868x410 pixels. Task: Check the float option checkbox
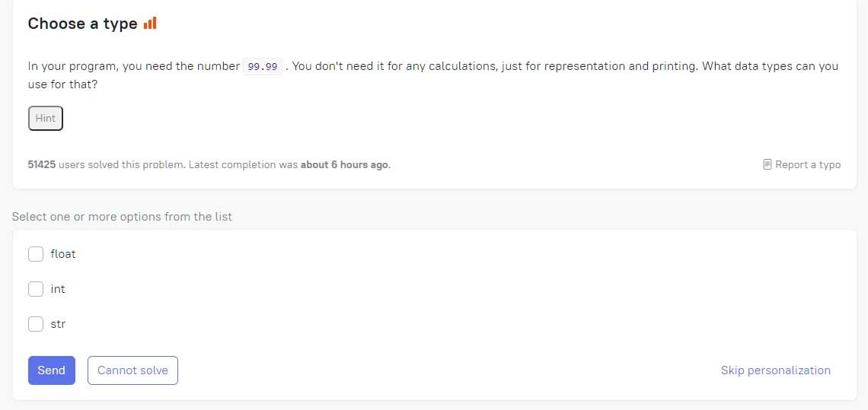36,254
